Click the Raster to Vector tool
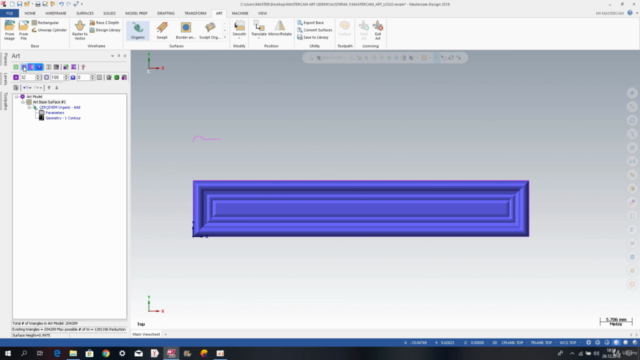 point(80,30)
